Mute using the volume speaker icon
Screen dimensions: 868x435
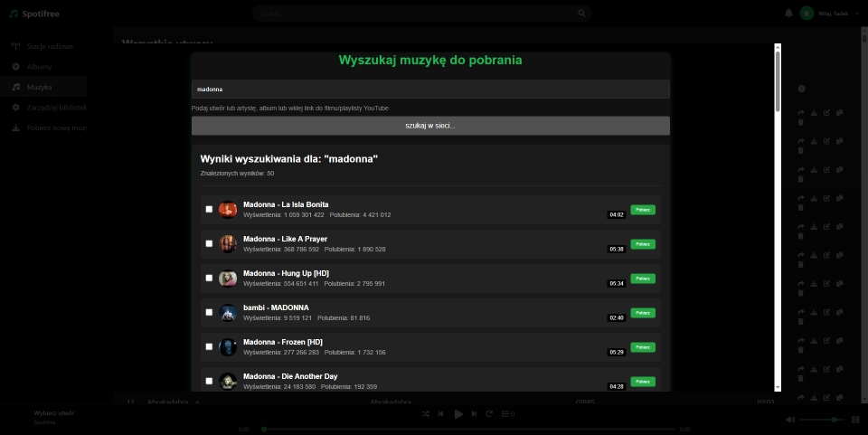point(790,420)
